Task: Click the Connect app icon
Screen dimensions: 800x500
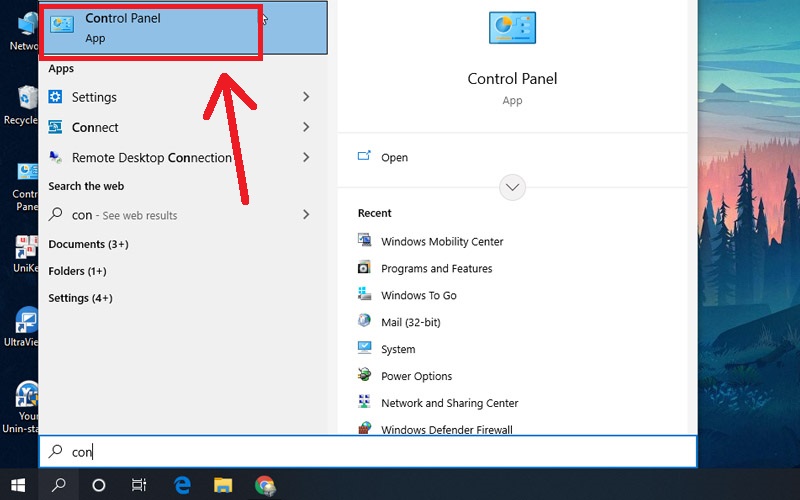Action: 55,127
